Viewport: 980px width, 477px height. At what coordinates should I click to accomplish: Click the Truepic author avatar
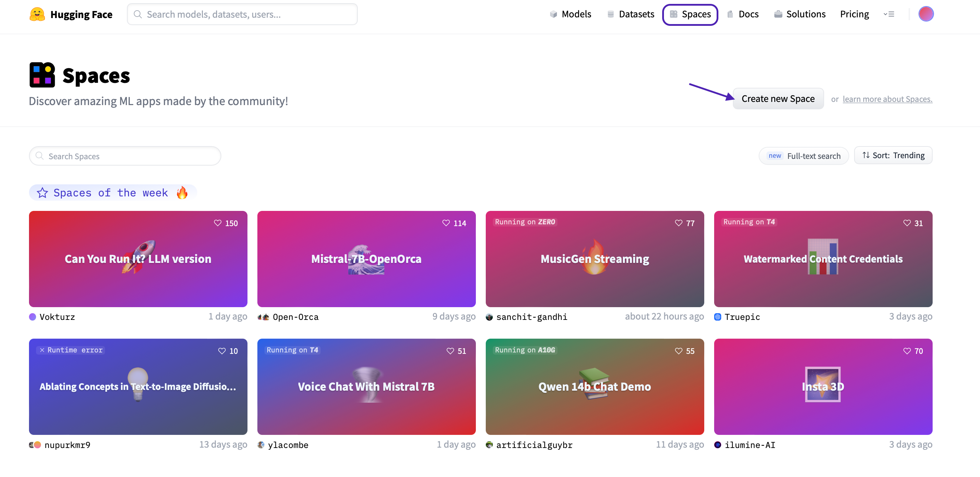click(x=718, y=317)
